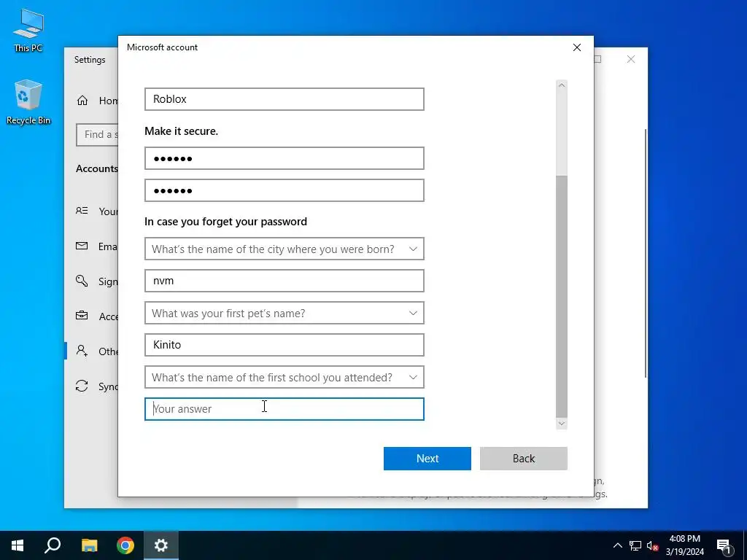Open network status tray icon
This screenshot has height=560, width=747.
click(635, 545)
